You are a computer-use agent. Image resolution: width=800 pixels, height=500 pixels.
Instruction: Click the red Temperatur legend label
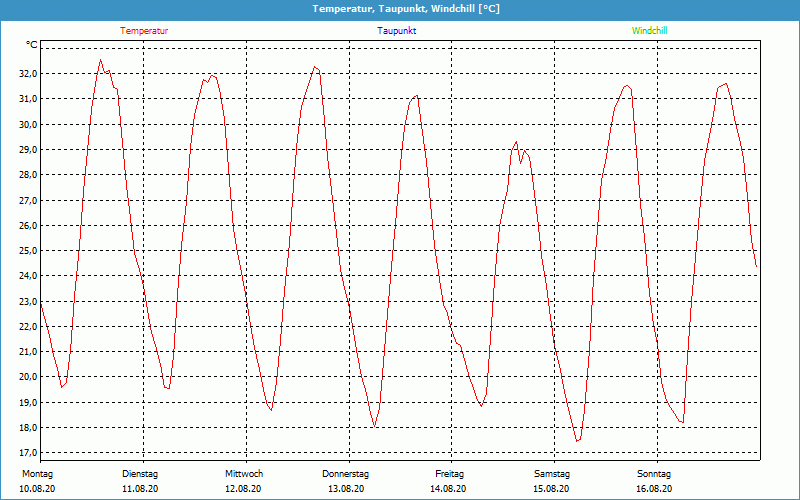[144, 31]
